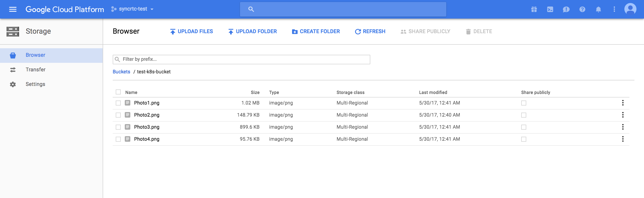Click the 1.02 MB size cell
The height and width of the screenshot is (198, 644).
click(250, 103)
